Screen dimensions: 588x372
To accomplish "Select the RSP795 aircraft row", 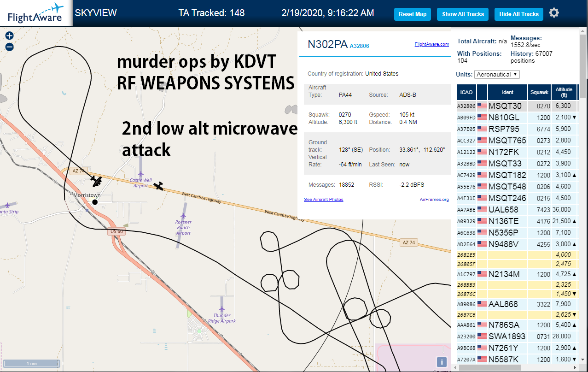I will point(517,129).
